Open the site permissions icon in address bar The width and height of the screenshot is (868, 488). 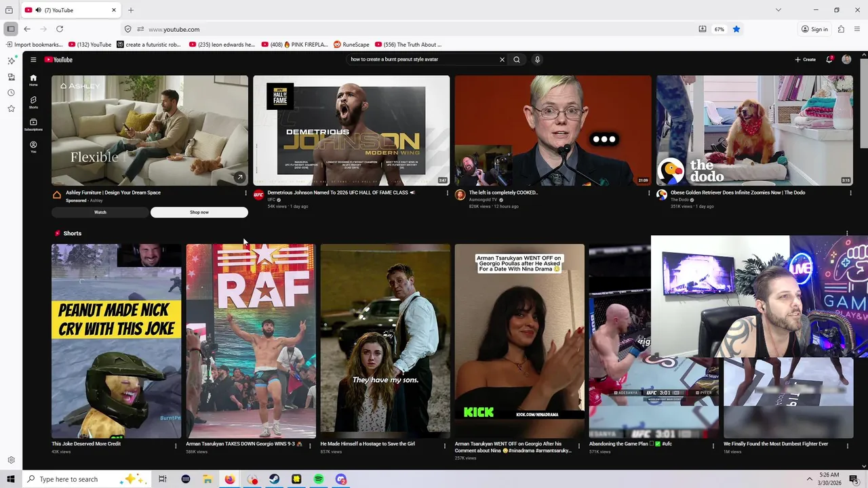140,29
